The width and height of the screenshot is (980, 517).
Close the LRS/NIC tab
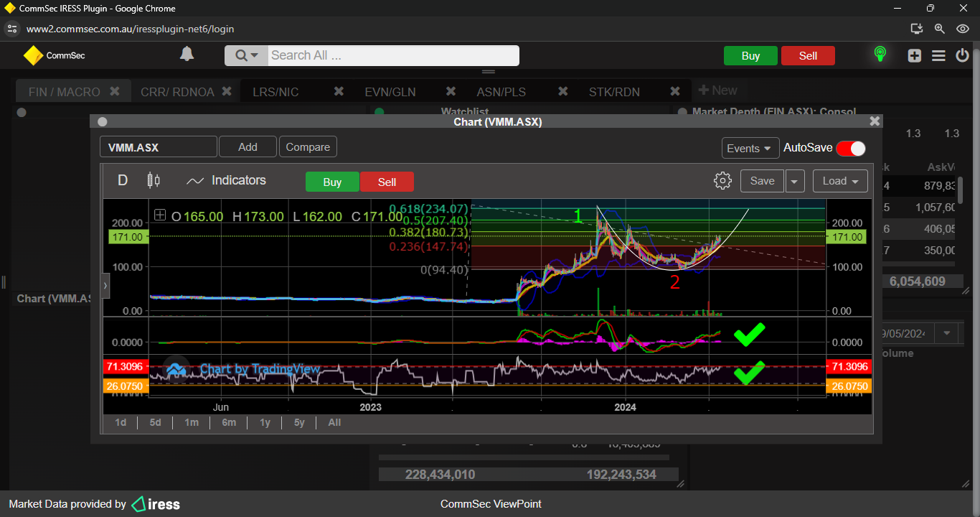click(x=339, y=91)
